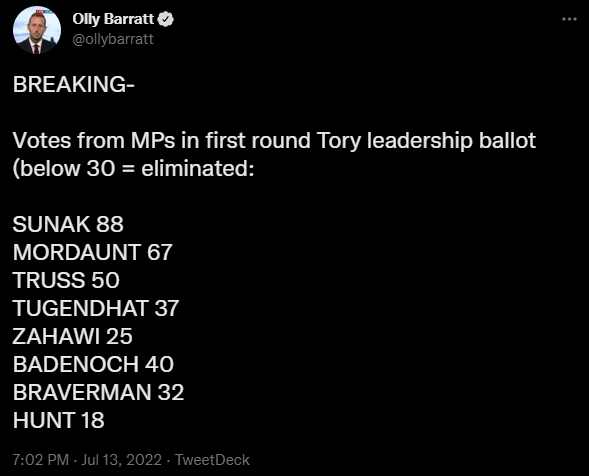Click the 7:02 PM timestamp

tap(41, 460)
